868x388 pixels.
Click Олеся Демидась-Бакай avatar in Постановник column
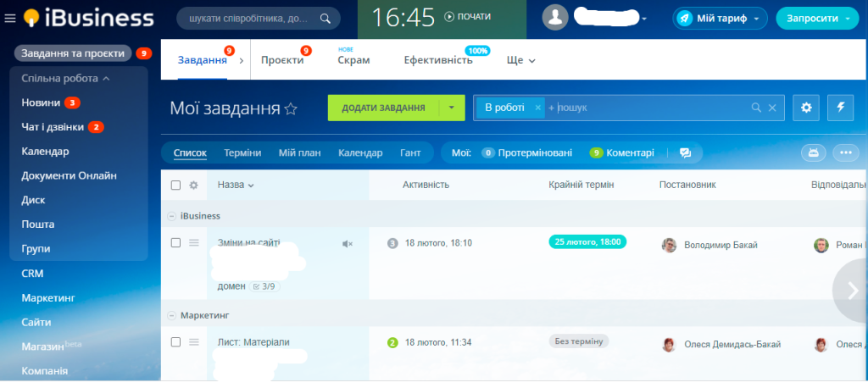pos(670,345)
